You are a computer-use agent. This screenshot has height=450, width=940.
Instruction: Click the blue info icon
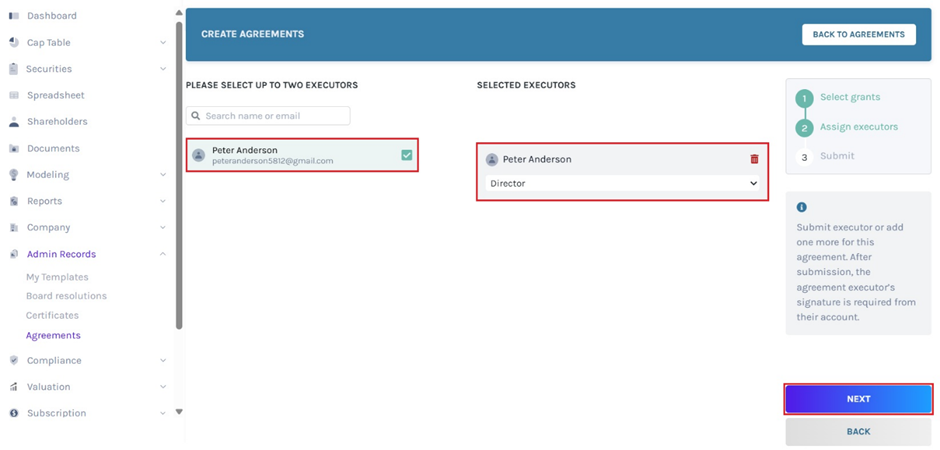pyautogui.click(x=802, y=207)
